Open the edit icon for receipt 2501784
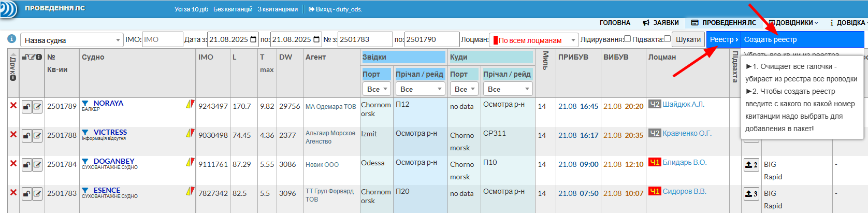The height and width of the screenshot is (213, 868). coord(37,165)
